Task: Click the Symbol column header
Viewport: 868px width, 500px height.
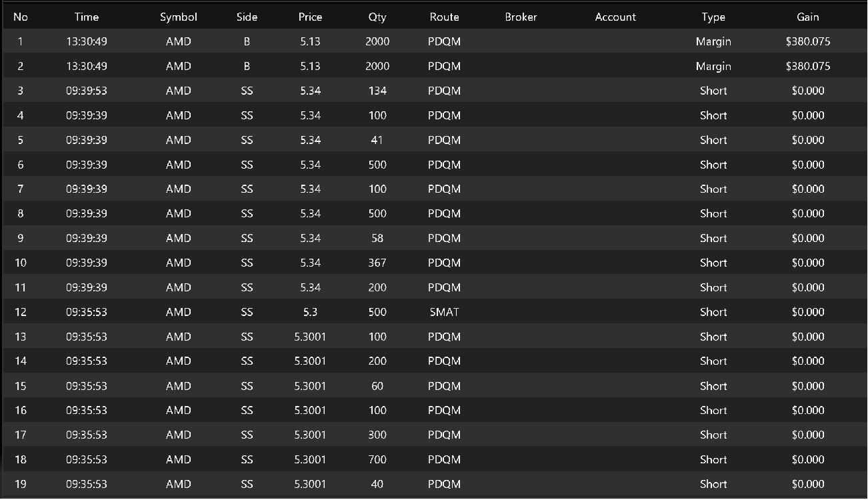Action: (179, 17)
